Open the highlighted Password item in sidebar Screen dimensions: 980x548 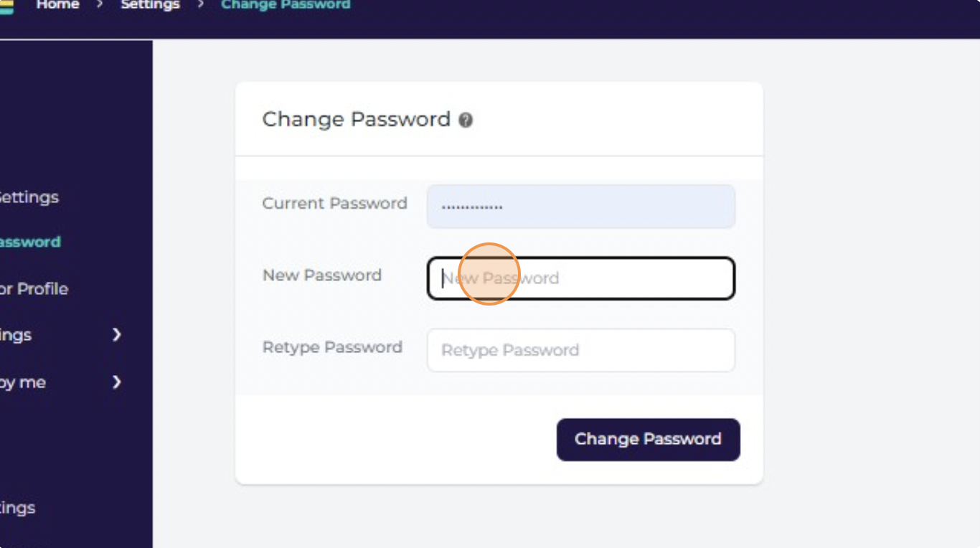[x=30, y=242]
